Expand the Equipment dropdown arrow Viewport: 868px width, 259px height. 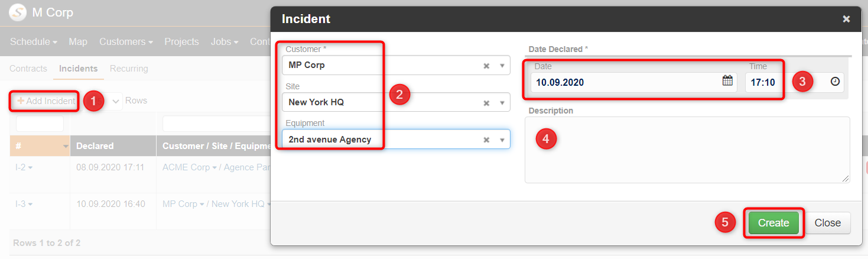[x=502, y=140]
